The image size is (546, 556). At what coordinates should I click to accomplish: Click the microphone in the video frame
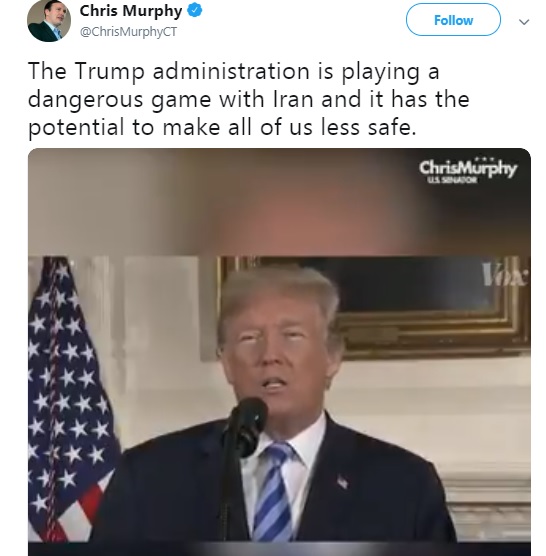[247, 427]
